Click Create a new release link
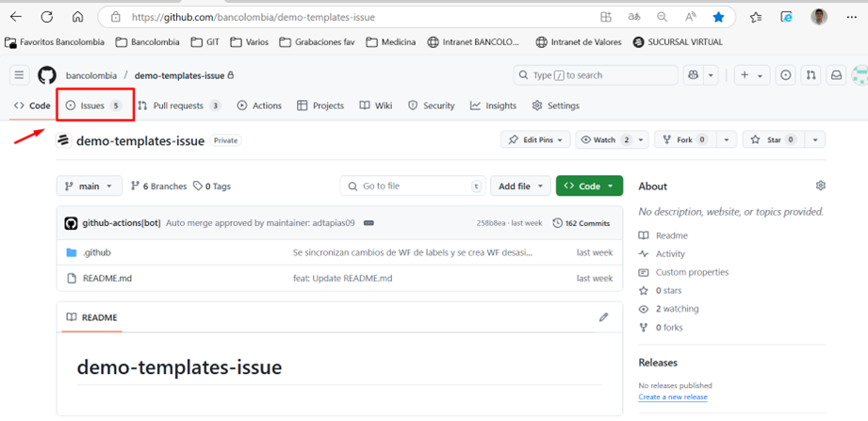868x421 pixels. coord(672,397)
